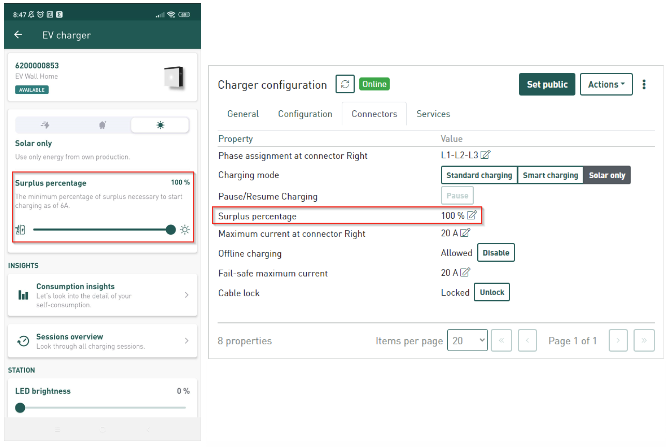Click the Page 1 of 1 indicator

click(573, 341)
